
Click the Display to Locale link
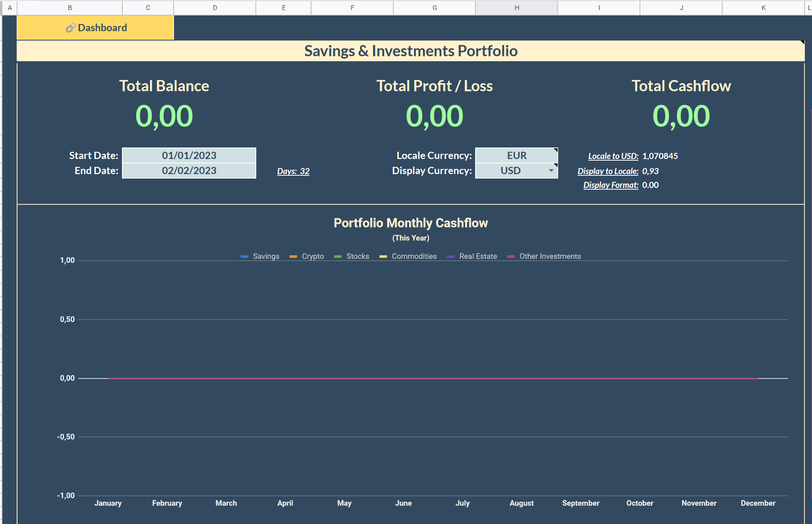coord(608,171)
